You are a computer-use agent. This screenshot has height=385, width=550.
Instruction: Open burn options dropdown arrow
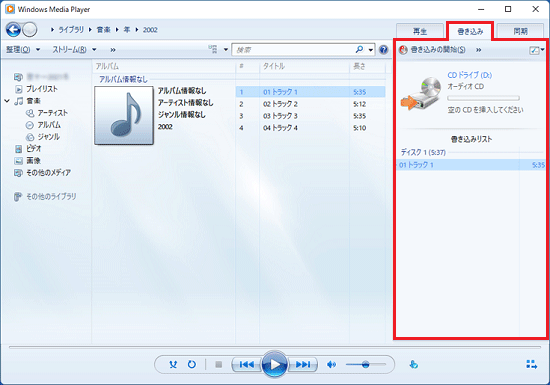pyautogui.click(x=543, y=50)
